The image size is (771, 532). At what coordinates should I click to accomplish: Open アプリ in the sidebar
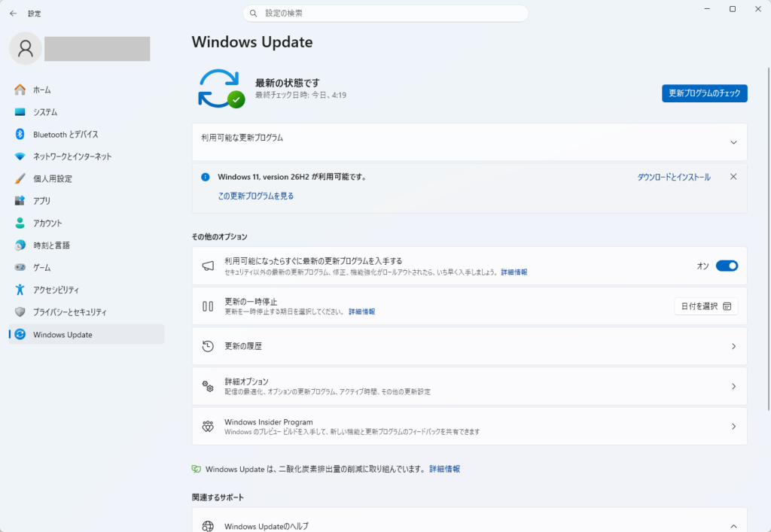point(87,200)
